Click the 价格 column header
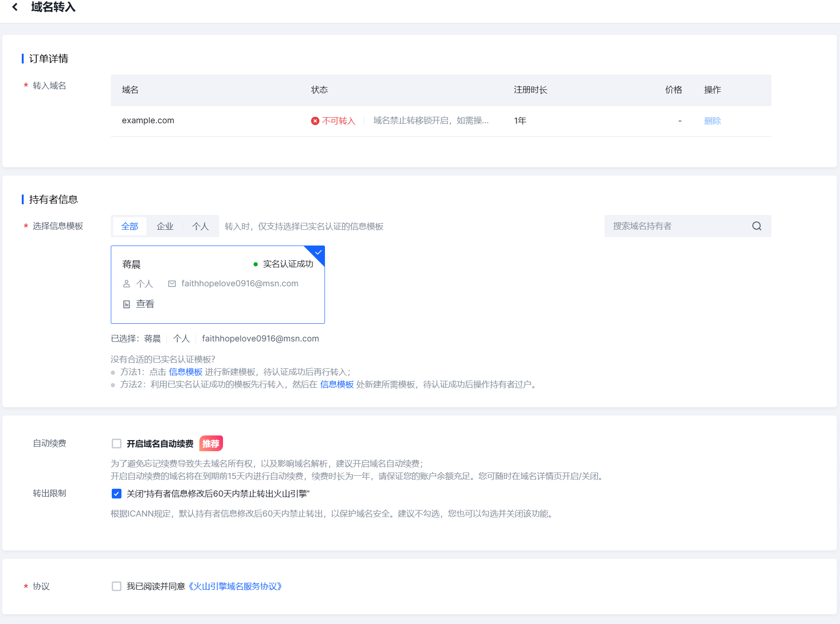Viewport: 840px width, 624px height. (x=674, y=90)
